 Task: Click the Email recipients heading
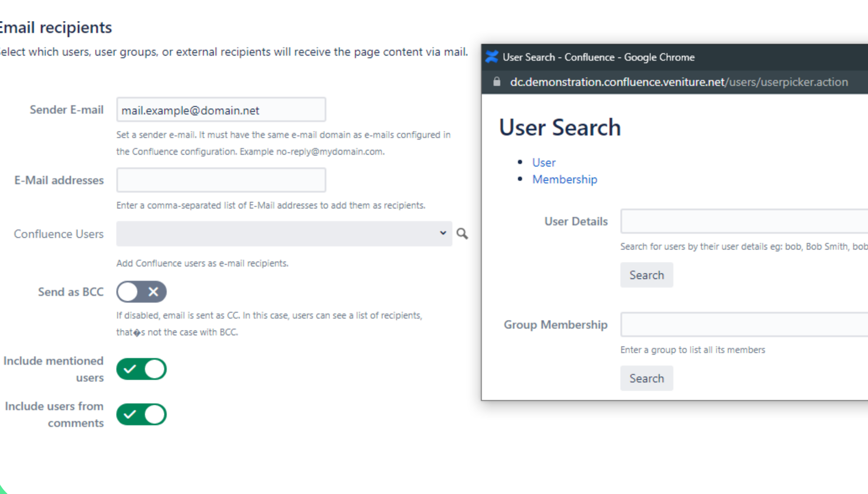(56, 27)
